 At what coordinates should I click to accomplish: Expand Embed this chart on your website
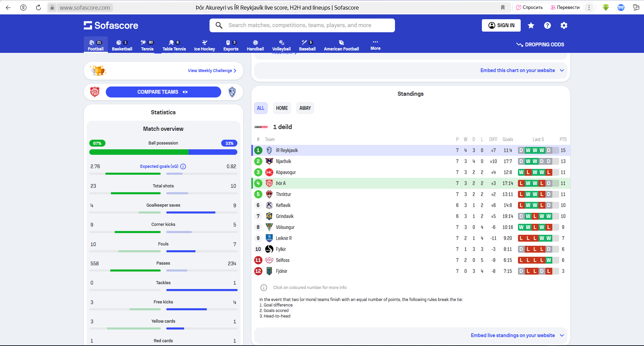(x=522, y=70)
